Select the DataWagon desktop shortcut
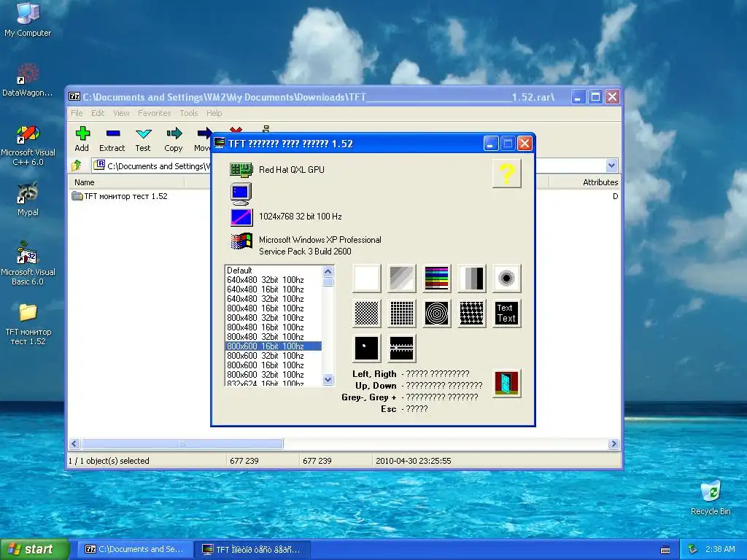The image size is (747, 560). click(x=28, y=80)
